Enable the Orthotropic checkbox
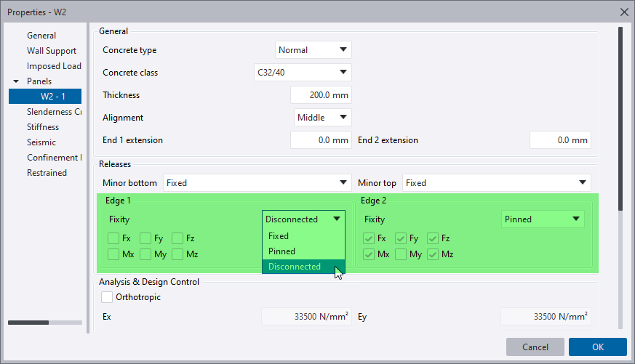Screen dimensions: 635x364 click(108, 297)
